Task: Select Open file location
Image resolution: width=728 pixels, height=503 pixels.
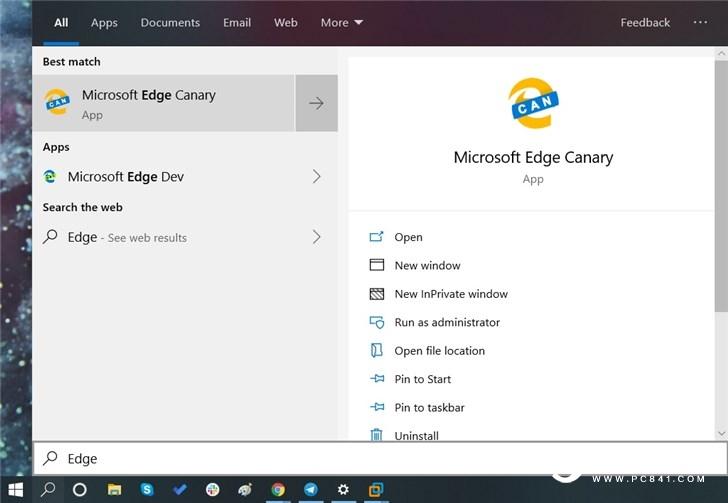Action: pos(440,351)
